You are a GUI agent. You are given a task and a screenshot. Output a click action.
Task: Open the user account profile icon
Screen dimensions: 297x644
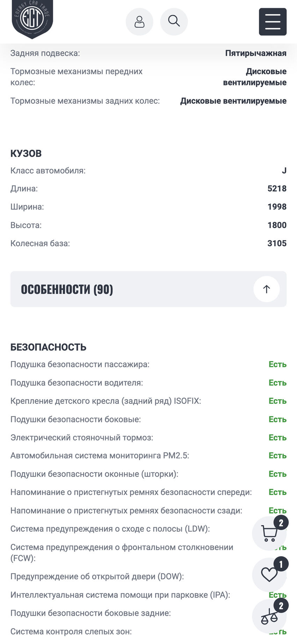(x=139, y=22)
